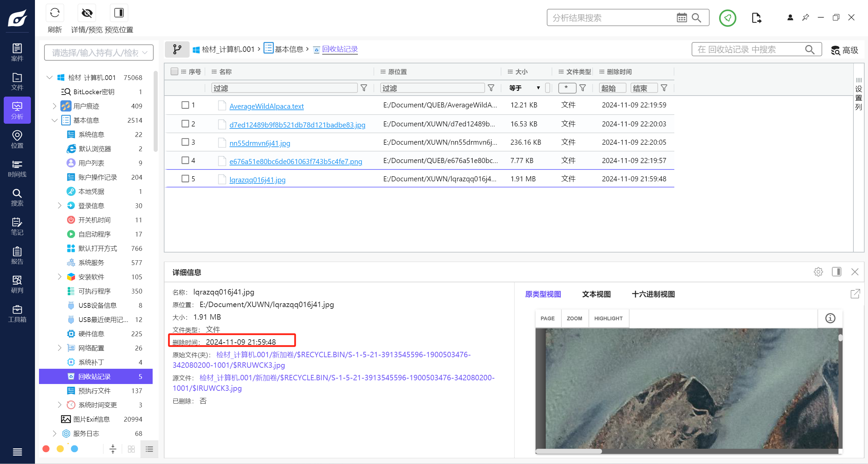Click the branch tree icon in breadcrumb bar
The width and height of the screenshot is (868, 464).
click(x=177, y=49)
